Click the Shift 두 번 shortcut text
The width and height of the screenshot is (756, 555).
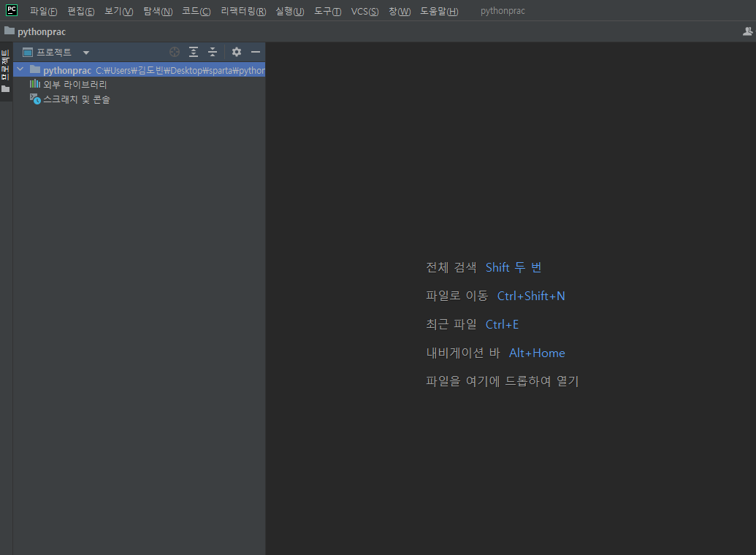(x=513, y=267)
